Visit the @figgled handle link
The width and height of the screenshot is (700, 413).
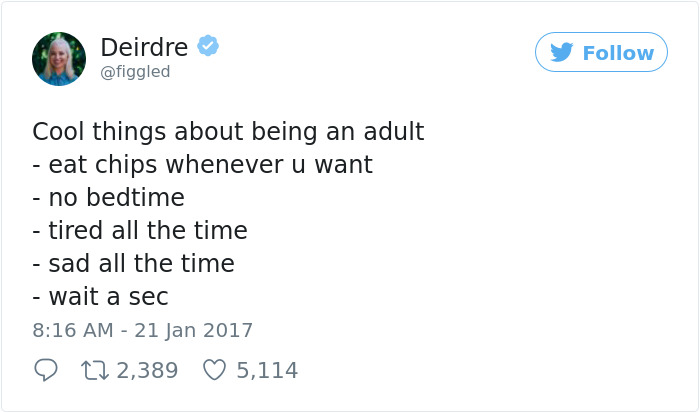tap(135, 72)
